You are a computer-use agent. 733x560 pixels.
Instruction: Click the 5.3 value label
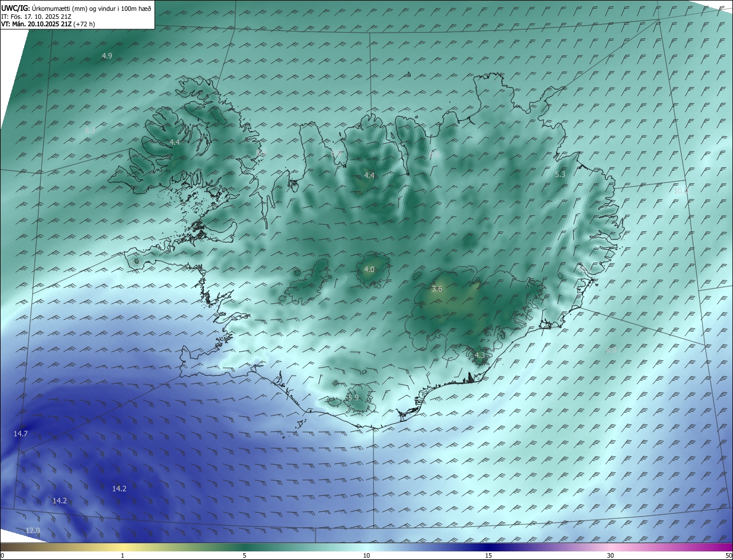[x=560, y=175]
